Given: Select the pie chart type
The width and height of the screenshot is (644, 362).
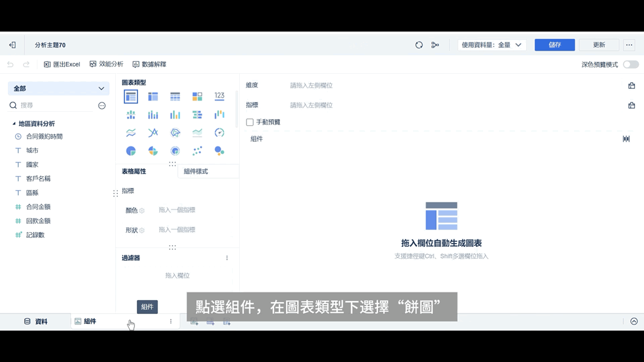Looking at the screenshot, I should (131, 151).
